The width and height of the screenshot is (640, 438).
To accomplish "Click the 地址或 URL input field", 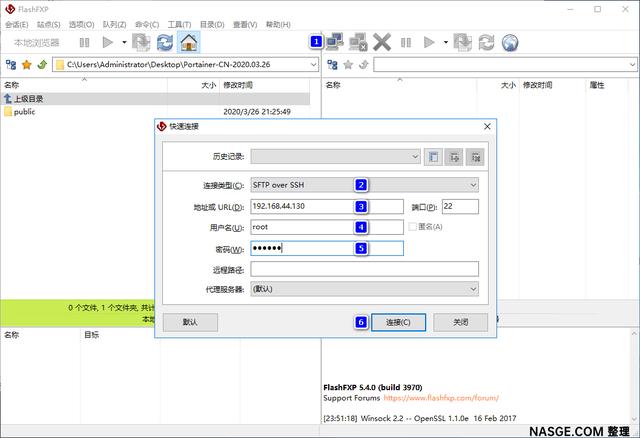I will point(327,206).
